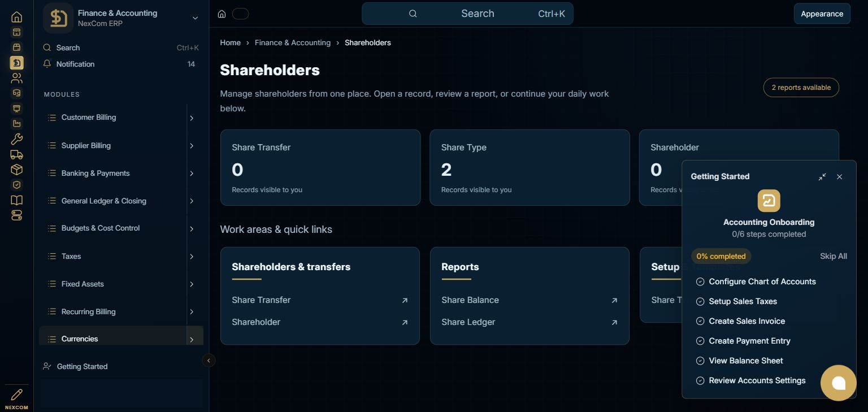Open the presentation board module icon
Viewport: 868px width, 412px height.
click(17, 109)
